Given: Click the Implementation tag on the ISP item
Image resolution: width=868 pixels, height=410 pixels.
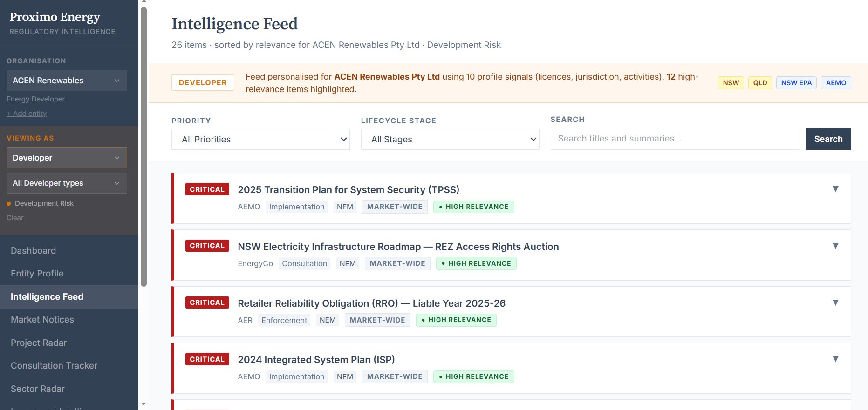Looking at the screenshot, I should click(x=297, y=376).
